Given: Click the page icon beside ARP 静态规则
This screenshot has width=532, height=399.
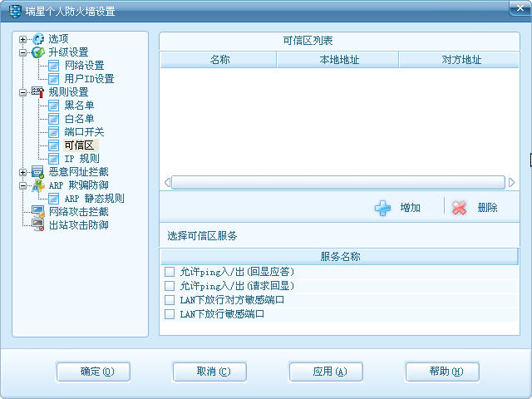Looking at the screenshot, I should 53,199.
